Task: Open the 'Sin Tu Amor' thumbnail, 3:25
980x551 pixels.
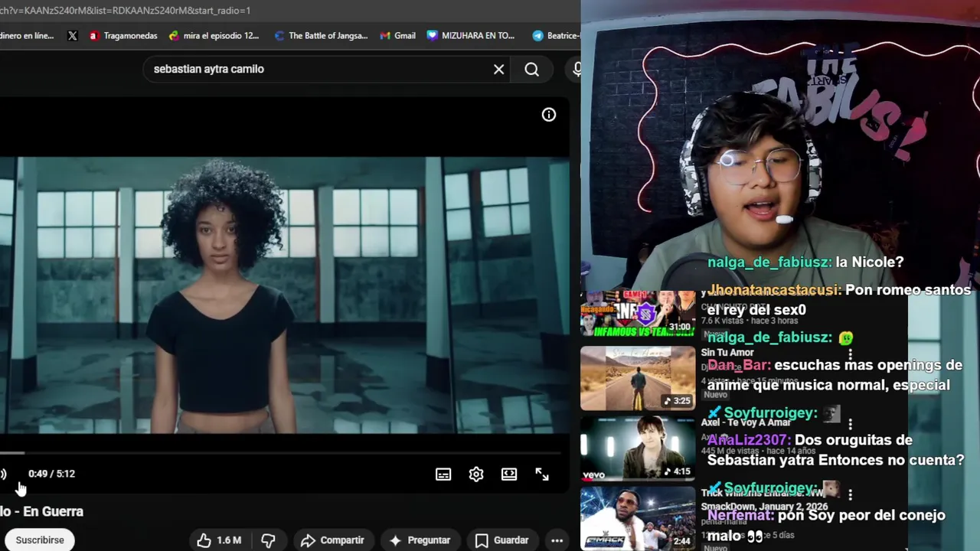Action: (638, 378)
